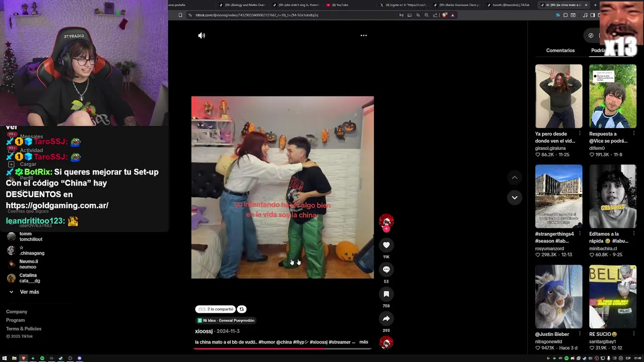Open the nibsgonewild plush toy video

click(558, 297)
